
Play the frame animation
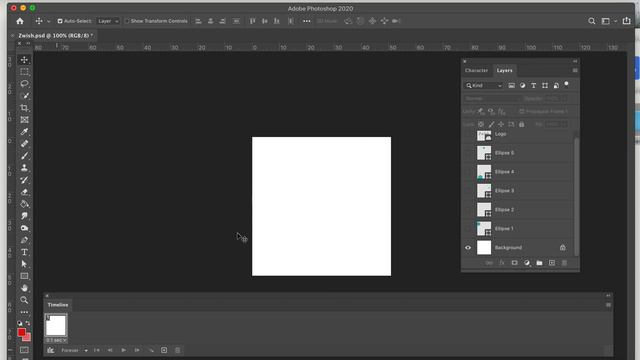[124, 350]
